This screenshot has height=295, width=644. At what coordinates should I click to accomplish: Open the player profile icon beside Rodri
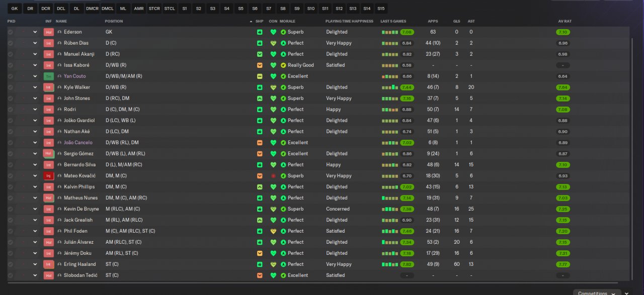59,110
